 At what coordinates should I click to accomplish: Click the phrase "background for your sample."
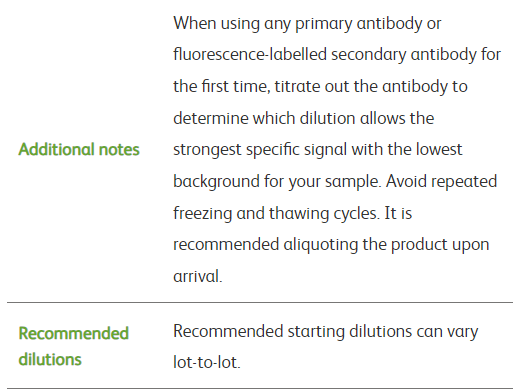coord(277,182)
